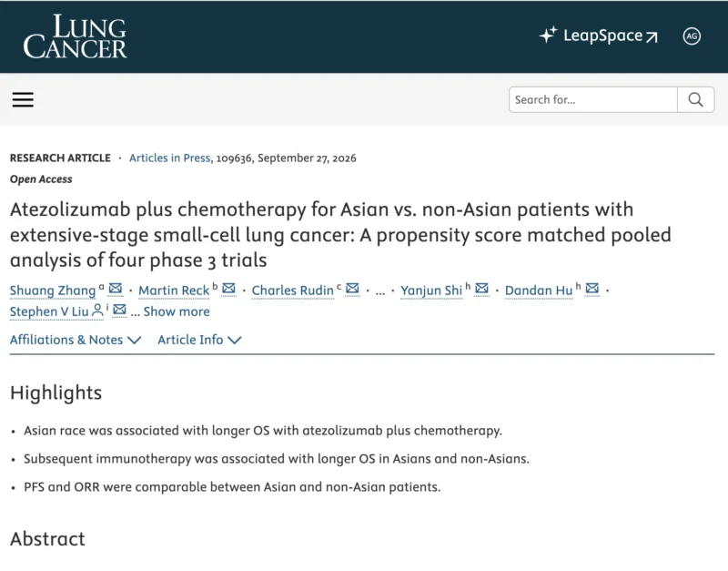
Task: Open Stephen V Liu author profile
Action: pyautogui.click(x=49, y=311)
